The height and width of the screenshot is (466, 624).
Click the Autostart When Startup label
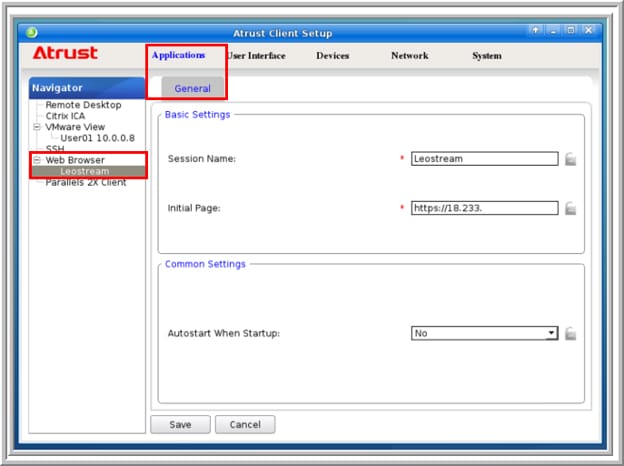tap(224, 333)
